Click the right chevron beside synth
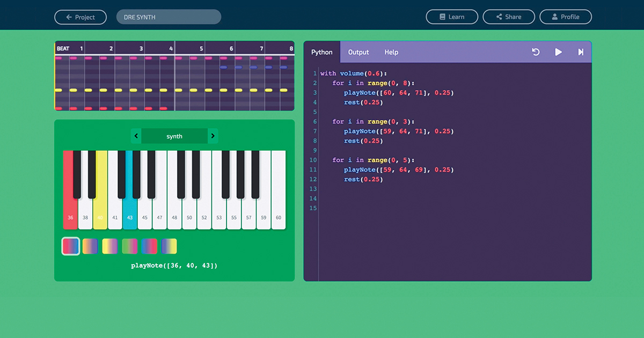Image resolution: width=644 pixels, height=338 pixels. pyautogui.click(x=213, y=136)
